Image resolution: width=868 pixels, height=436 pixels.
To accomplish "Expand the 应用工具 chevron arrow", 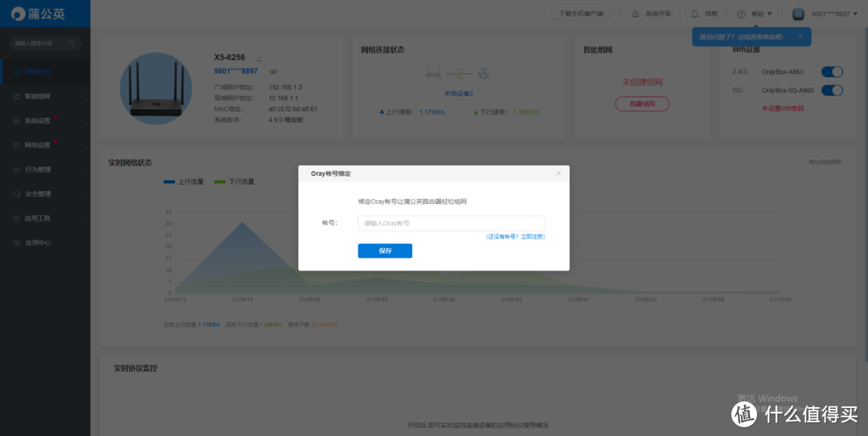I will [x=81, y=218].
